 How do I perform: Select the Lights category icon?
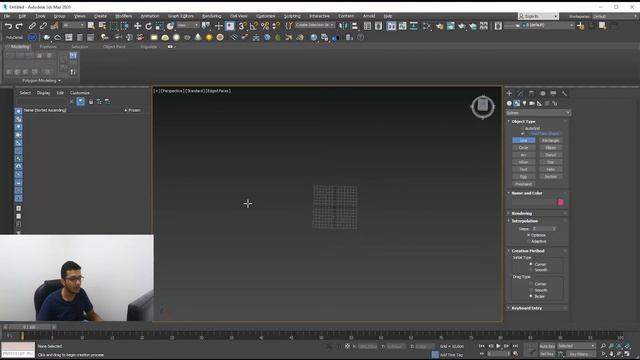[524, 103]
